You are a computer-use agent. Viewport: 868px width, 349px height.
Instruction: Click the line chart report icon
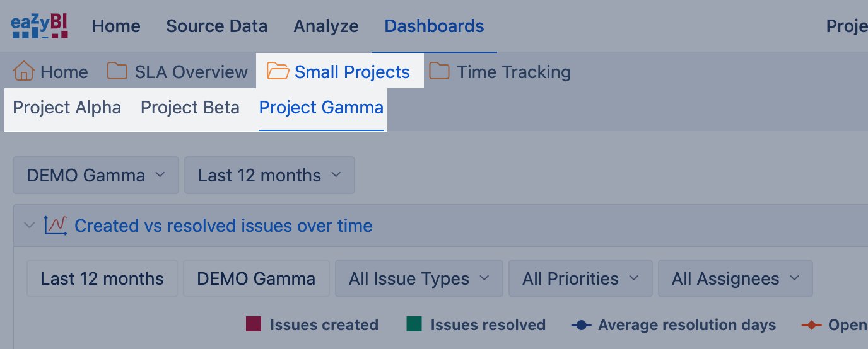56,226
